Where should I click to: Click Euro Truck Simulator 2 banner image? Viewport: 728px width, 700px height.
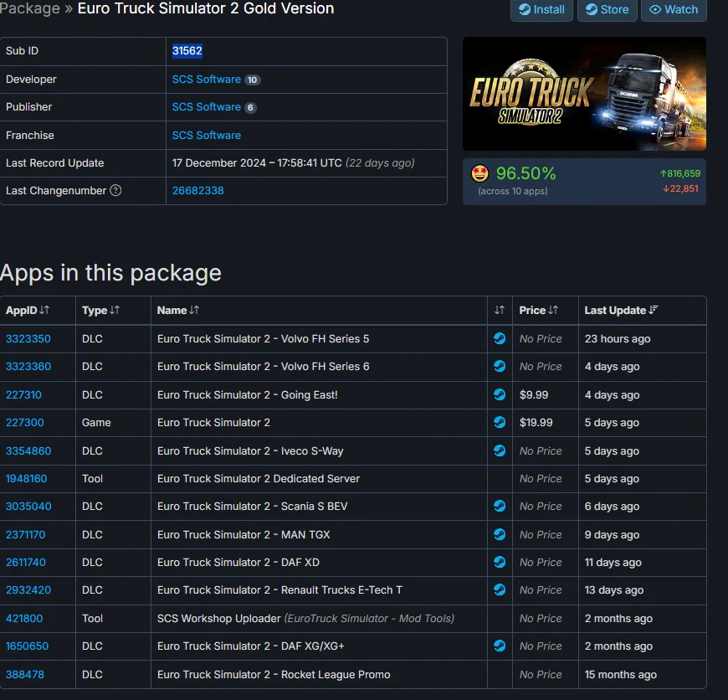tap(584, 94)
